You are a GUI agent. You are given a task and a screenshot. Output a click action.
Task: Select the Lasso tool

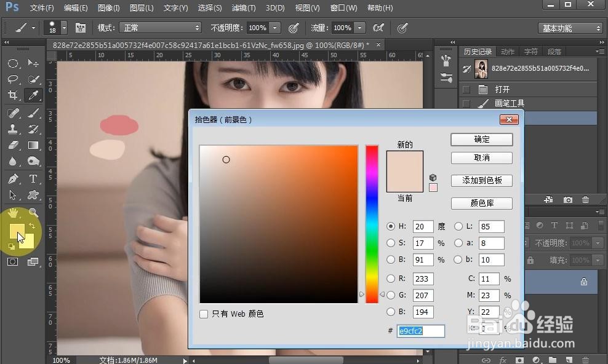[x=14, y=79]
